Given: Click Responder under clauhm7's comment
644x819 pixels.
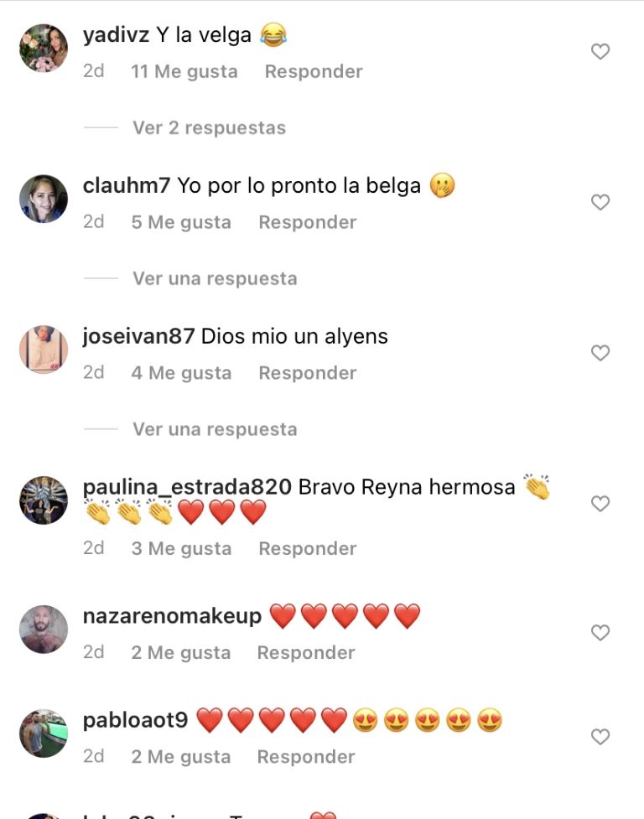Looking at the screenshot, I should (308, 222).
